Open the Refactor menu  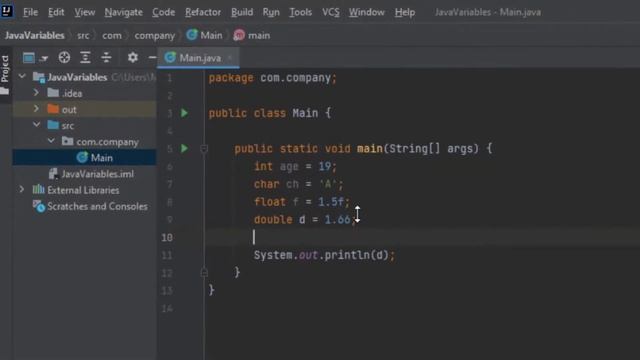click(x=203, y=12)
